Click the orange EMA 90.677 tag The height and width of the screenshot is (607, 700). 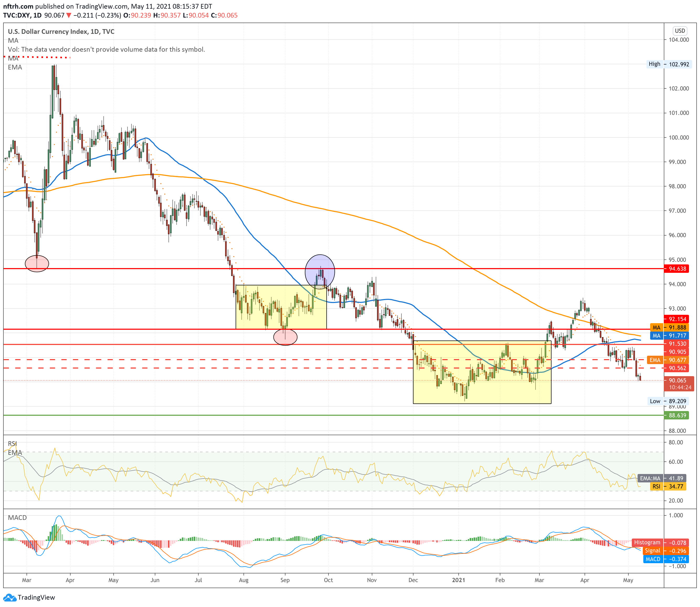pos(668,360)
